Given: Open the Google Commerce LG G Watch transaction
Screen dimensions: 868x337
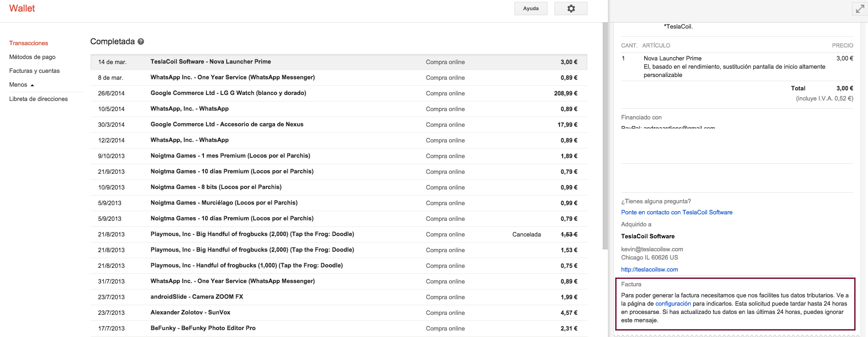Looking at the screenshot, I should coord(339,93).
